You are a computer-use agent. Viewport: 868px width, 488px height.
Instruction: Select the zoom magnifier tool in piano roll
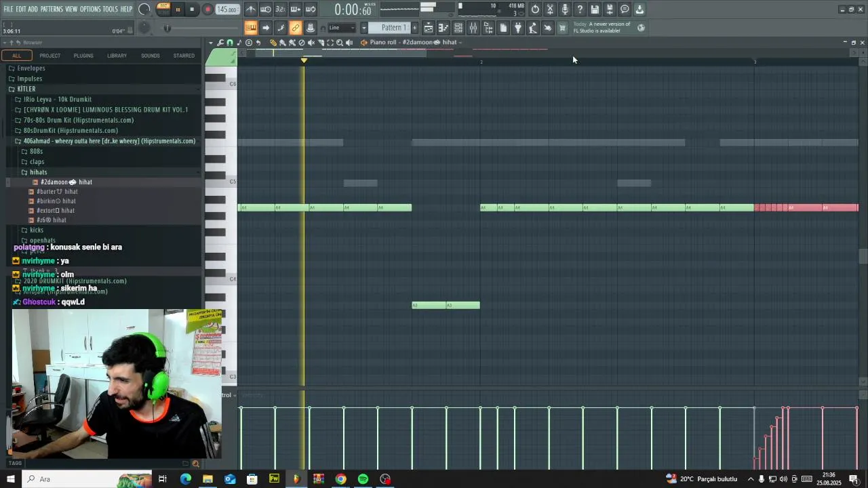340,43
